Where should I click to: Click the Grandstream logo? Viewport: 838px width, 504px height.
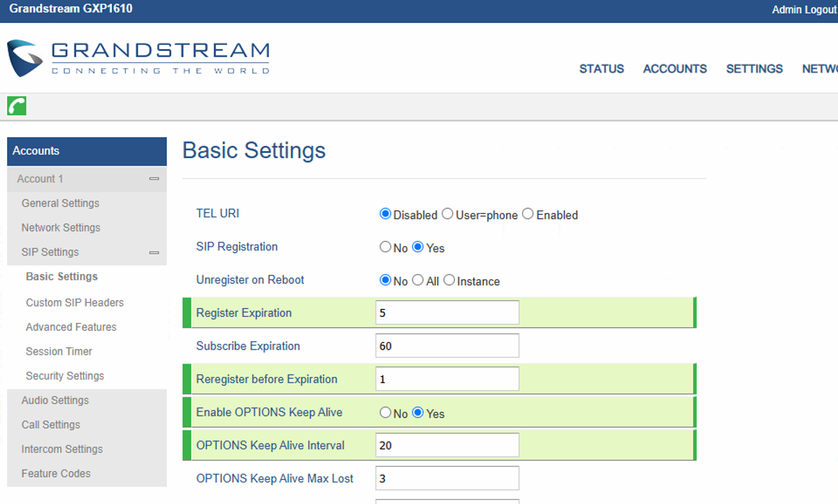(x=138, y=58)
